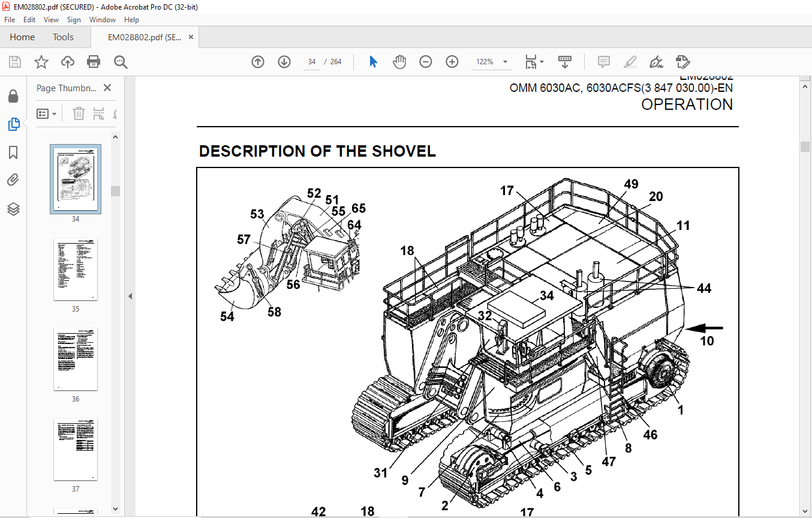Open the Sign document tool
Viewport: 812px width, 518px height.
click(x=656, y=62)
